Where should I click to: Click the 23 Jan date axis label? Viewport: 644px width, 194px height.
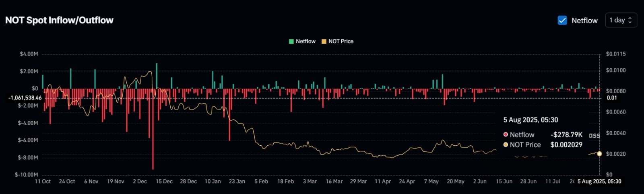(237, 182)
